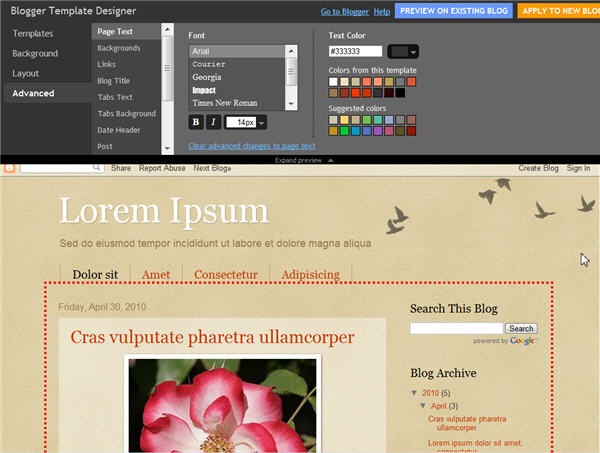Click the Blogger logo icon in navbar
This screenshot has width=600, height=453.
[9, 168]
